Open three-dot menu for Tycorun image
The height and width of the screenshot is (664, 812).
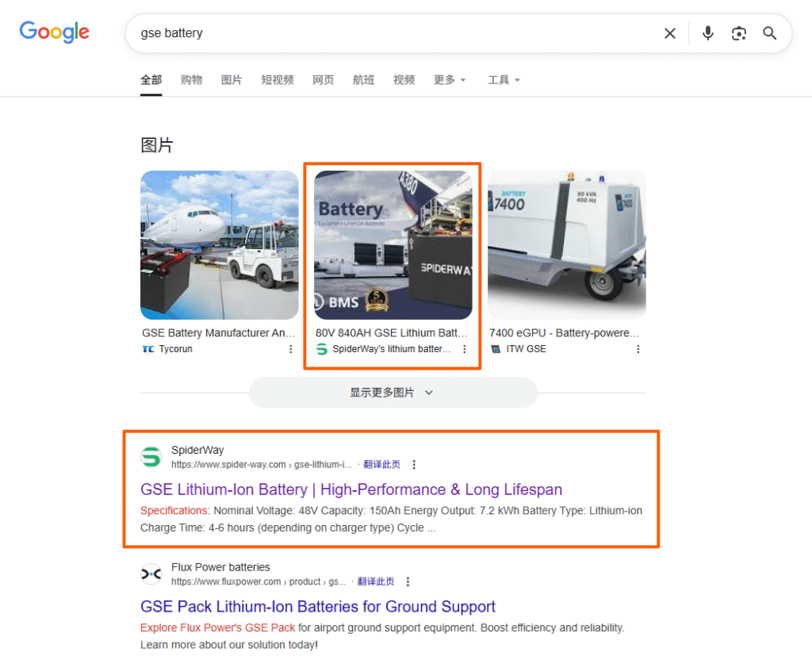point(290,349)
